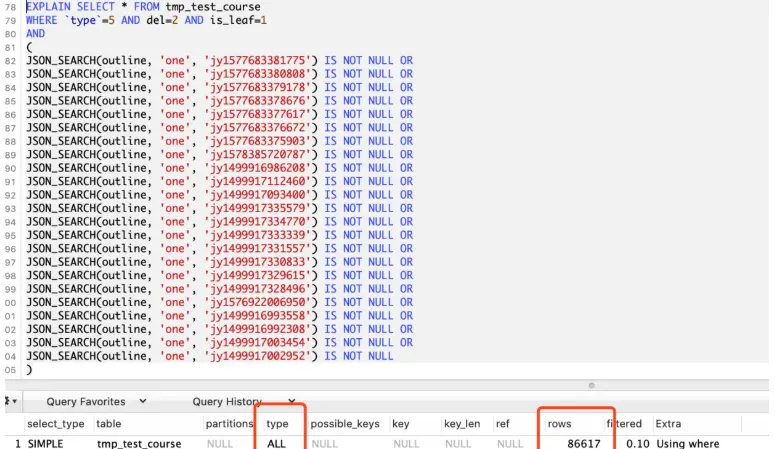The width and height of the screenshot is (775, 449).
Task: Select the Using where cell
Action: pyautogui.click(x=688, y=444)
